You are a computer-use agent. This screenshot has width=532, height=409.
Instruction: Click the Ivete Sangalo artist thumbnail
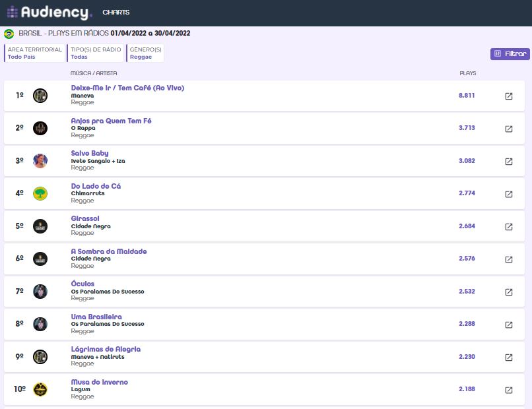40,161
